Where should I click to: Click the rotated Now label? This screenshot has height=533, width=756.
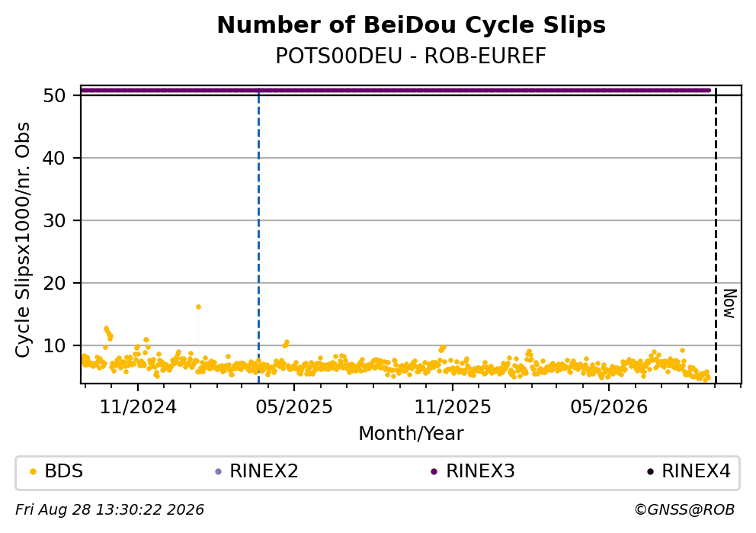[x=730, y=304]
